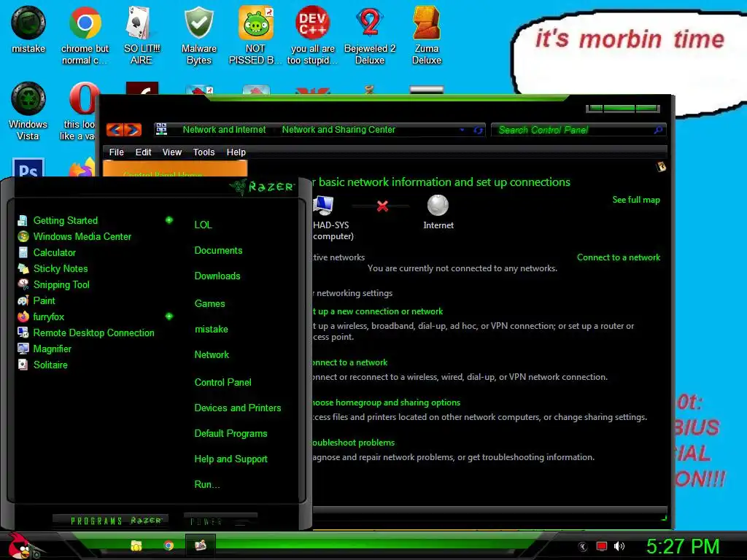
Task: Click the Troubleshoot problems link
Action: 354,443
